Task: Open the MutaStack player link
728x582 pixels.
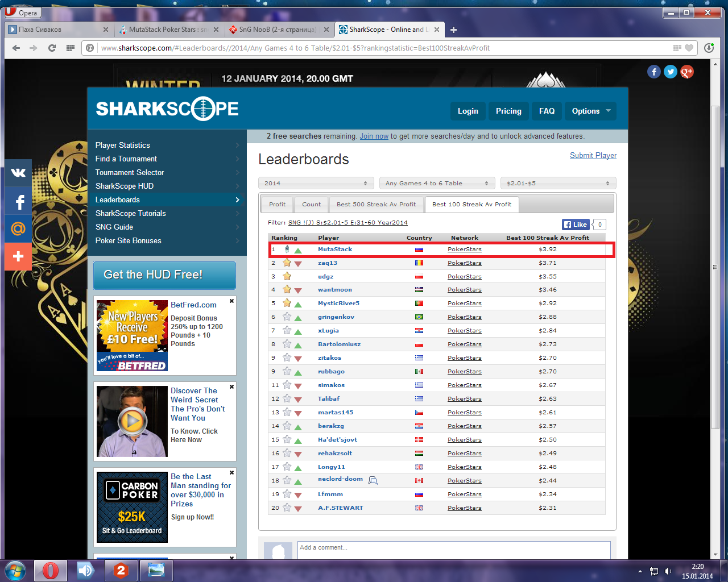Action: pyautogui.click(x=335, y=249)
